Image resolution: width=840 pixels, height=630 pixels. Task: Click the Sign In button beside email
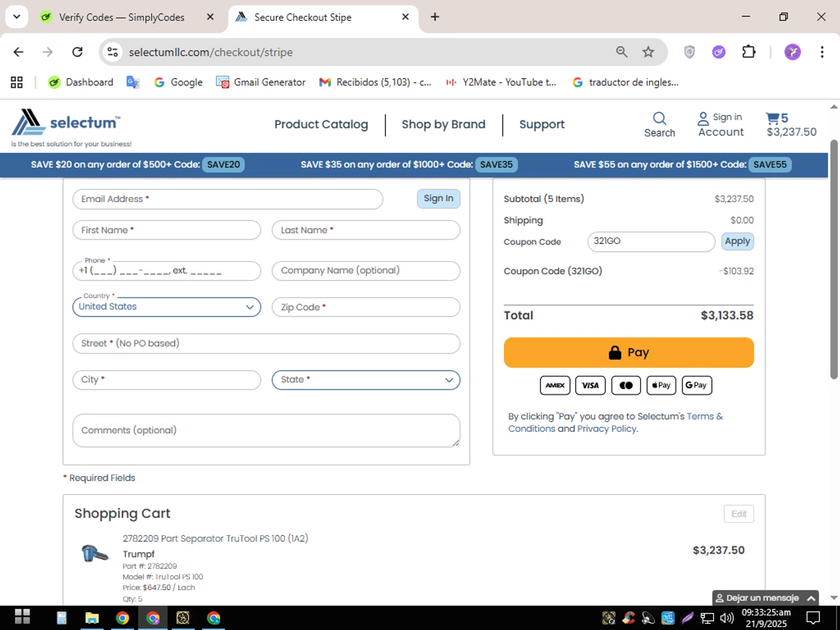pos(438,198)
